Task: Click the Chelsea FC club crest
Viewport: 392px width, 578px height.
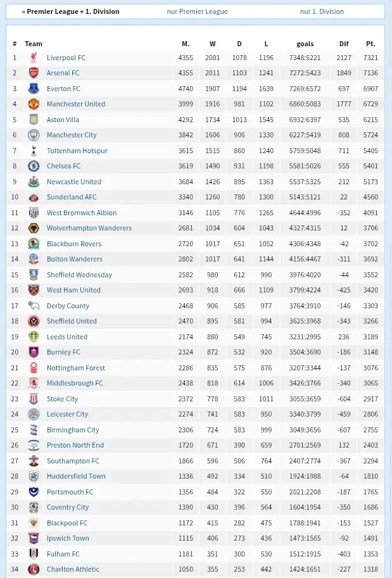Action: (x=34, y=166)
